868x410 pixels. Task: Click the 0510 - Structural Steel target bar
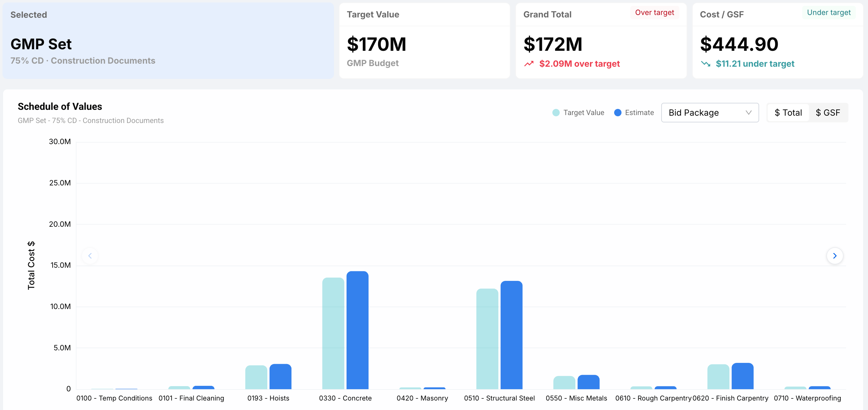(487, 339)
